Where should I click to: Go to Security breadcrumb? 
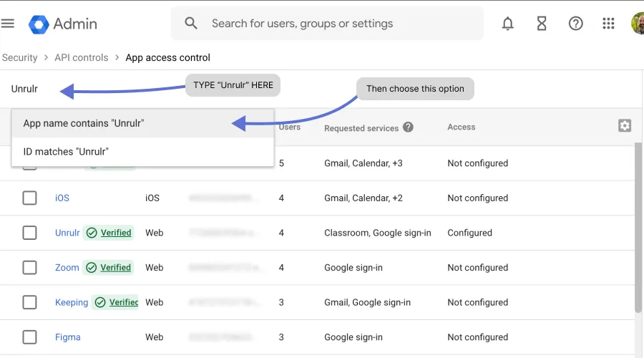tap(19, 57)
